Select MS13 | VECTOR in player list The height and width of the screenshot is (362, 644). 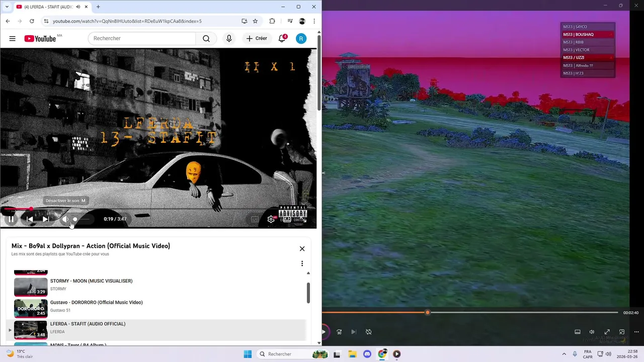point(588,50)
